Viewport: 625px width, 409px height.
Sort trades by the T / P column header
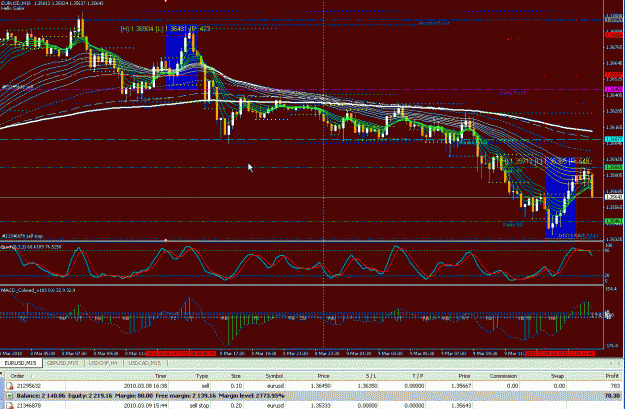[417, 376]
